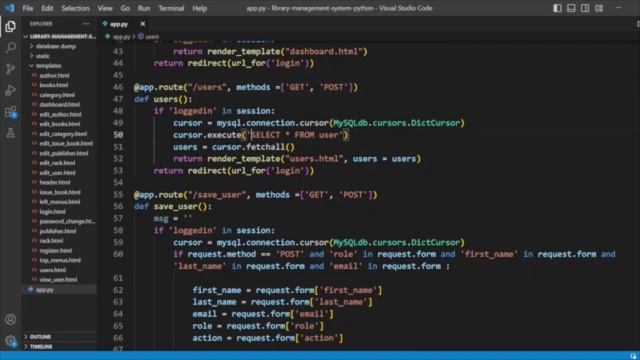Open edit_issue_book.html in explorer

66,143
